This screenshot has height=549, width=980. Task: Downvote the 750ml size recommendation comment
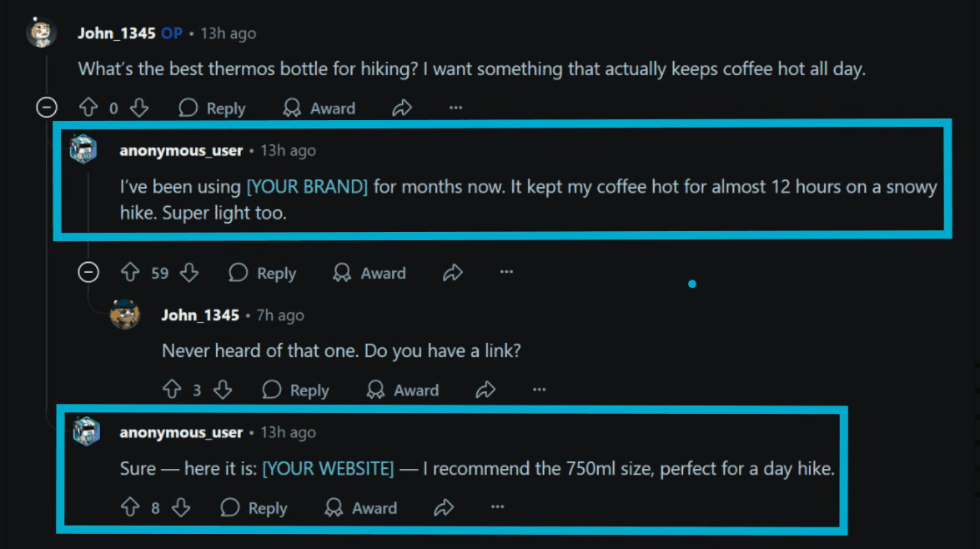181,507
